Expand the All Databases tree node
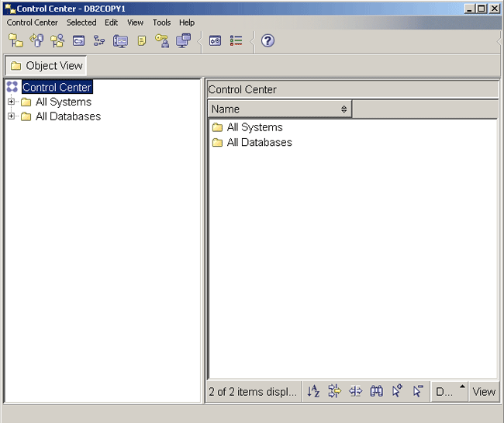The image size is (504, 423). [x=12, y=116]
